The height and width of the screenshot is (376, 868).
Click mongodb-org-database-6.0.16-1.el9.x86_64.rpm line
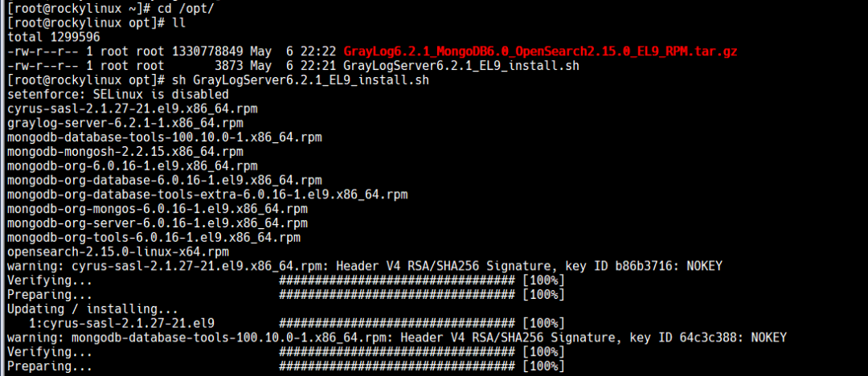click(x=165, y=182)
